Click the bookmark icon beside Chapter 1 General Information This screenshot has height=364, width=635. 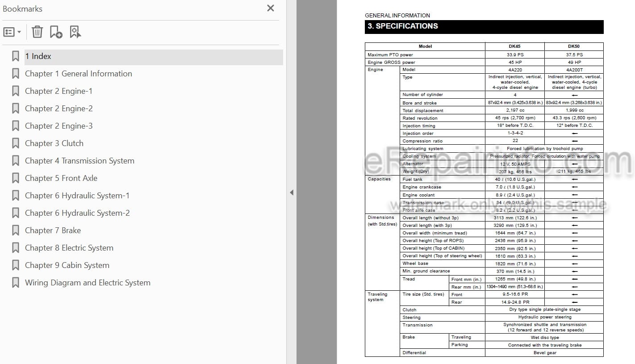pyautogui.click(x=16, y=74)
